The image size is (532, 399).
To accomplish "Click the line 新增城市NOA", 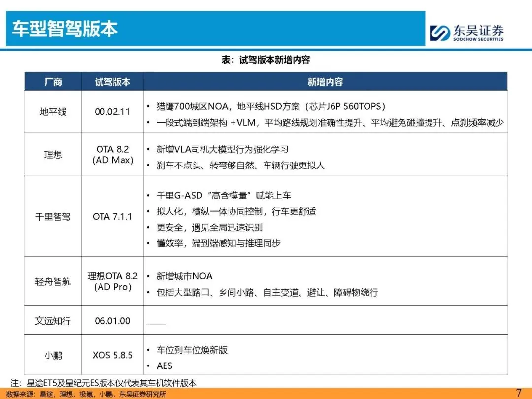I will 184,276.
